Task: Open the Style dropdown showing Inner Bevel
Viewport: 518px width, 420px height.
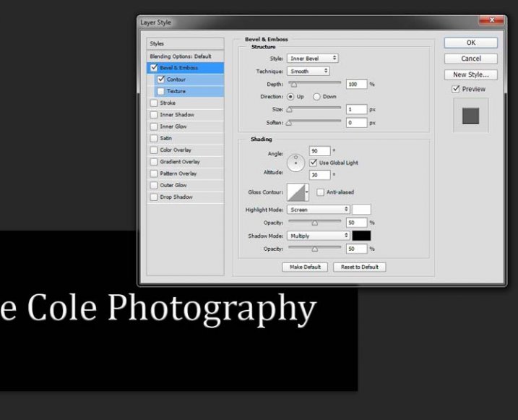Action: pyautogui.click(x=313, y=58)
